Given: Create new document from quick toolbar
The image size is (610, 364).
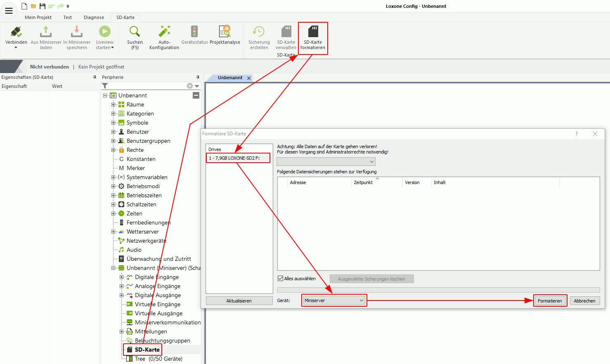Looking at the screenshot, I should 24,6.
